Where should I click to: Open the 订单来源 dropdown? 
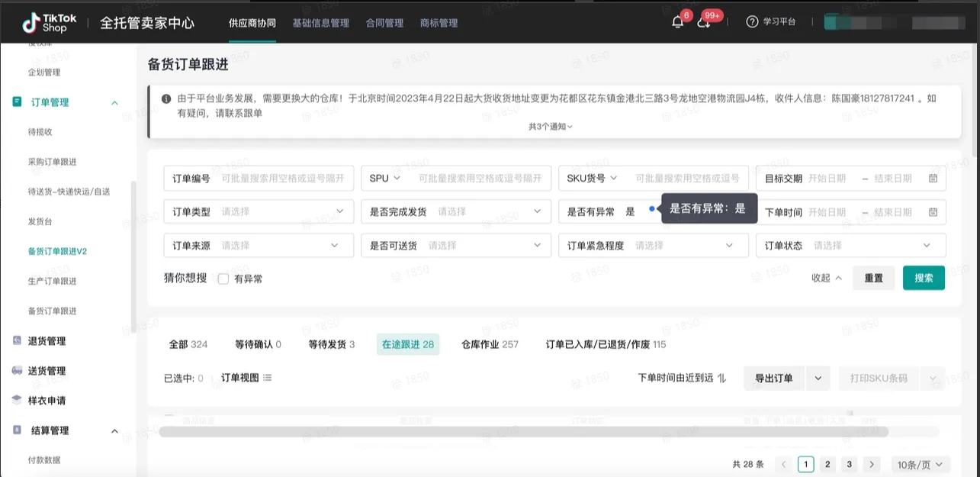point(259,245)
